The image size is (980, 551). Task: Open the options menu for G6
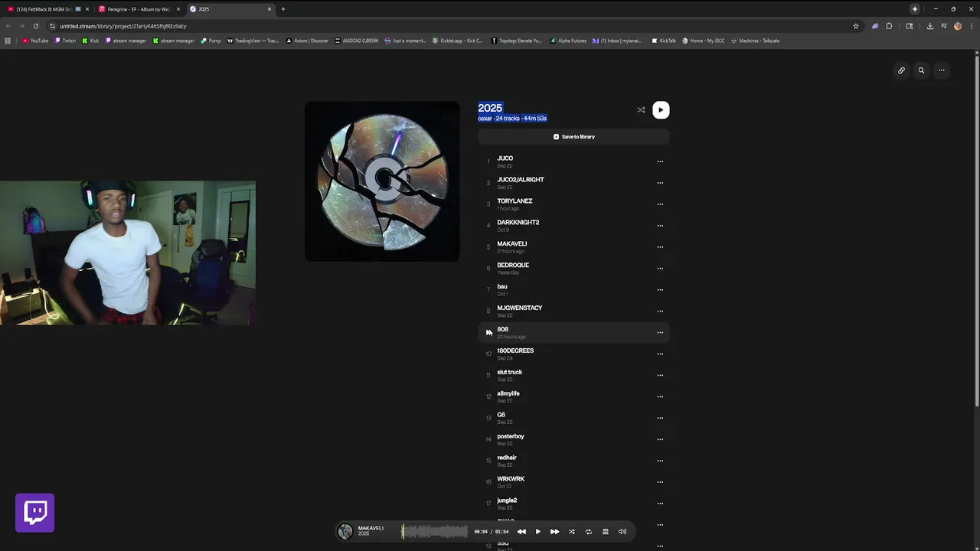(660, 419)
